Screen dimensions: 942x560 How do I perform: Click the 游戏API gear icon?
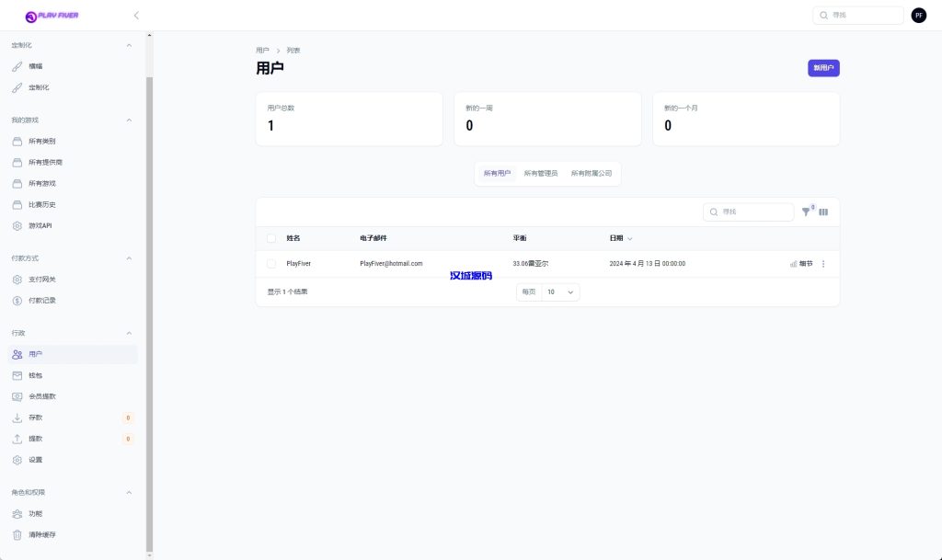coord(17,225)
